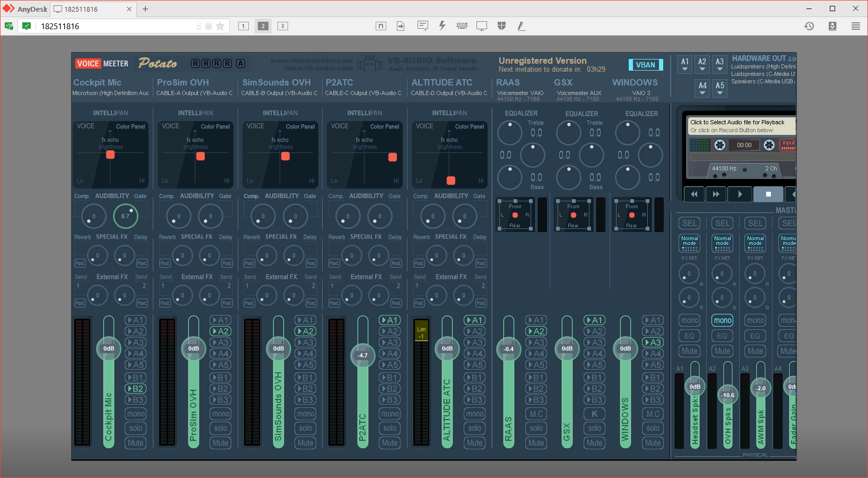Open the A2 hardware output device dropdown
Image resolution: width=868 pixels, height=478 pixels.
pos(702,65)
